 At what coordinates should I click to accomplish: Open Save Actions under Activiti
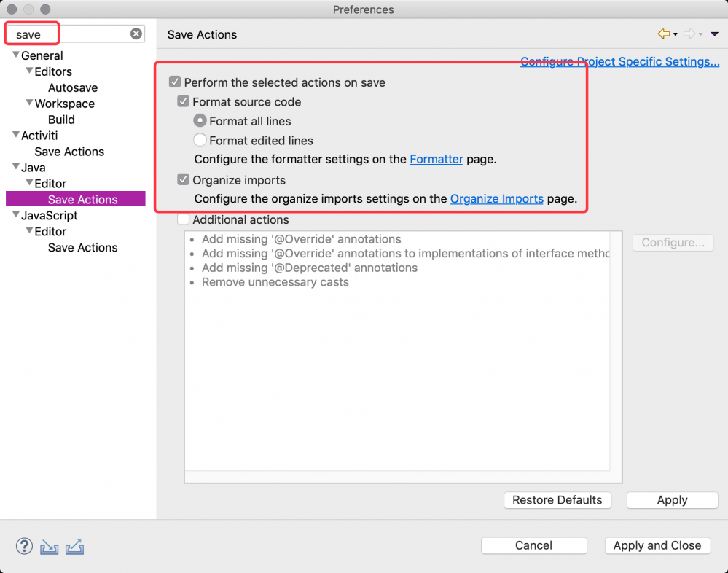pyautogui.click(x=69, y=152)
